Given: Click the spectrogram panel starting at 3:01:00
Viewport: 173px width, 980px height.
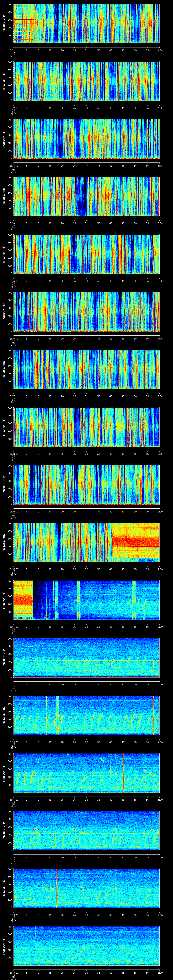Looking at the screenshot, I should pos(87,24).
